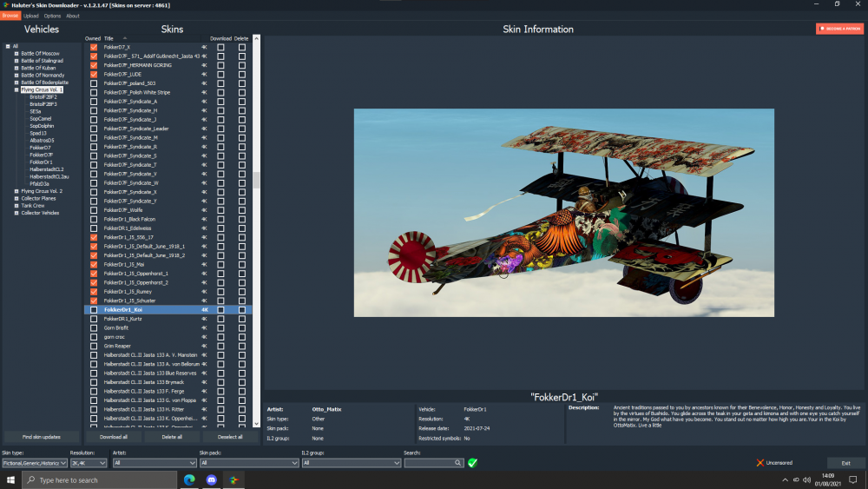Click the magnifier icon in Search field
The height and width of the screenshot is (489, 868).
pos(457,463)
